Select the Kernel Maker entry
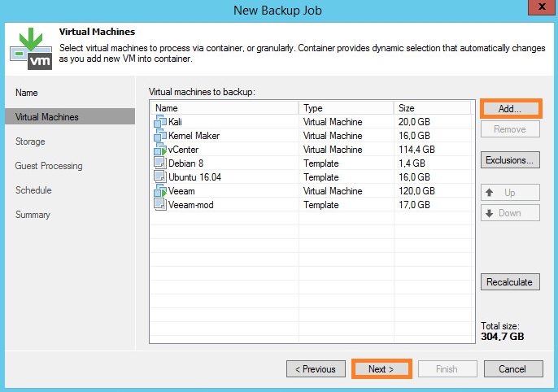The height and width of the screenshot is (392, 558). [194, 136]
